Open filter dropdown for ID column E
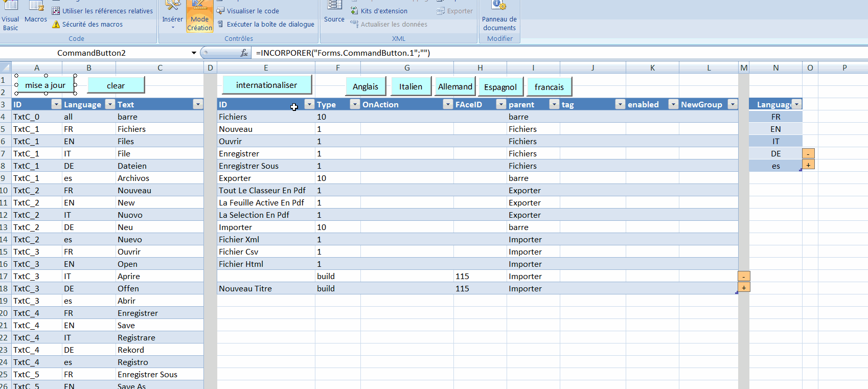 click(309, 104)
